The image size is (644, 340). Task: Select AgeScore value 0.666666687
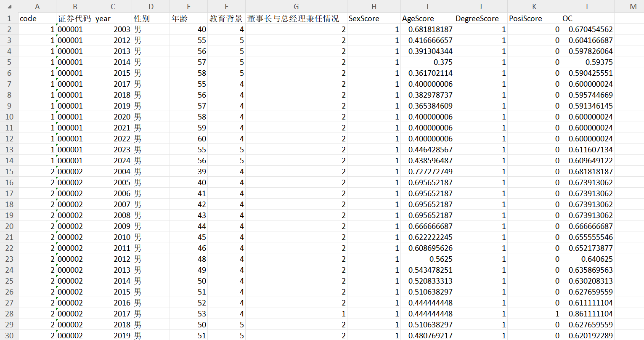[x=427, y=226]
